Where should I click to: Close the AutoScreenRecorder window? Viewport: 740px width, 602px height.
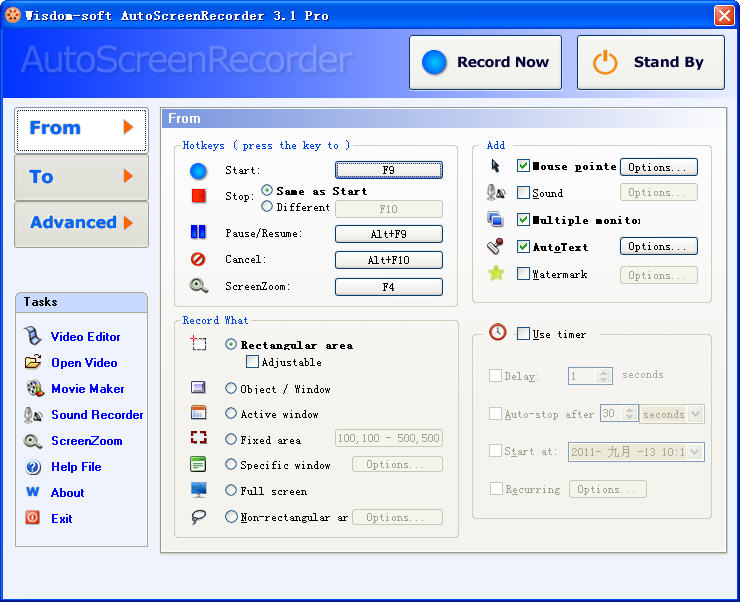pyautogui.click(x=724, y=16)
